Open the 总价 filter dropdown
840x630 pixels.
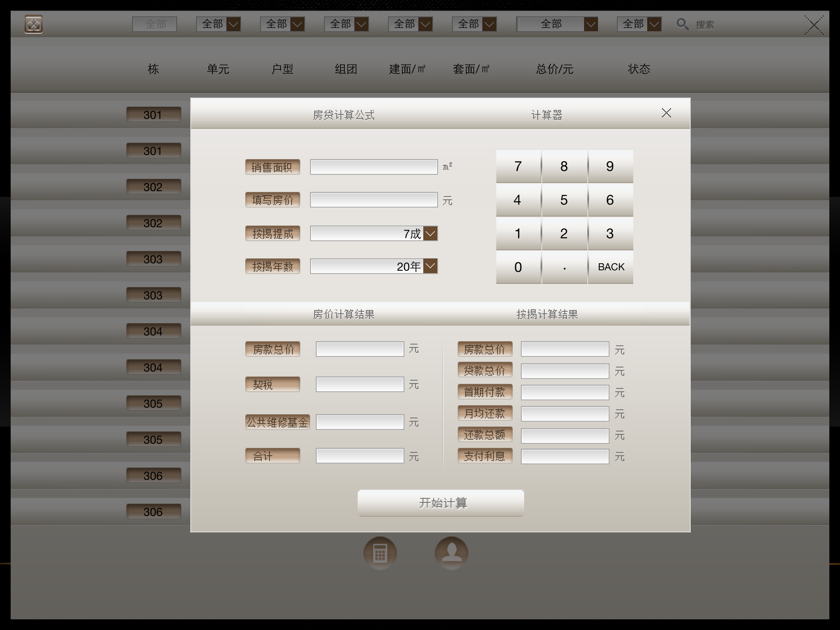pyautogui.click(x=557, y=24)
